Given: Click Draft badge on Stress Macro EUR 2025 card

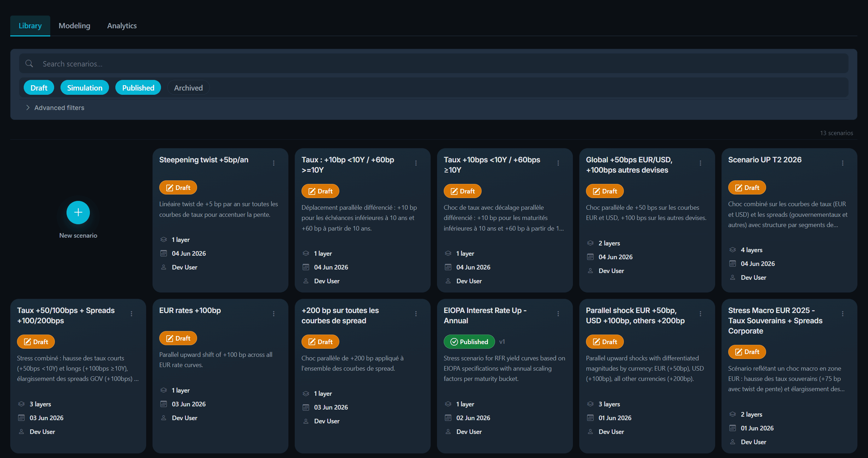Looking at the screenshot, I should (x=747, y=352).
